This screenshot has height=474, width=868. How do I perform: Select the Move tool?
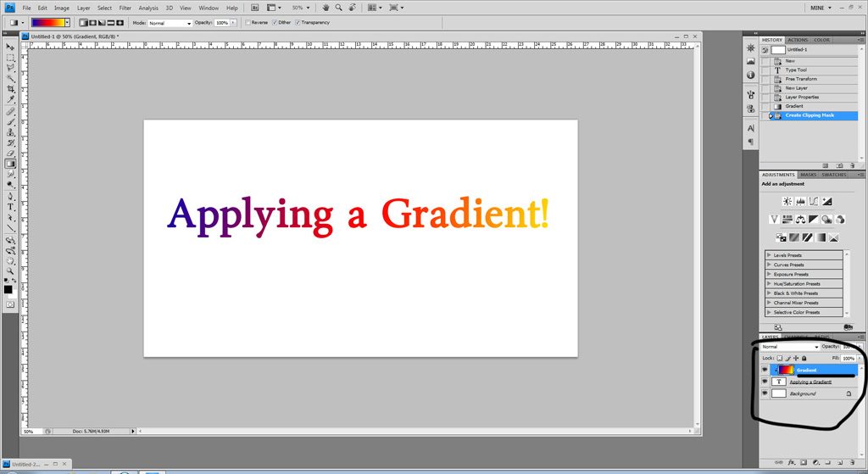coord(10,47)
